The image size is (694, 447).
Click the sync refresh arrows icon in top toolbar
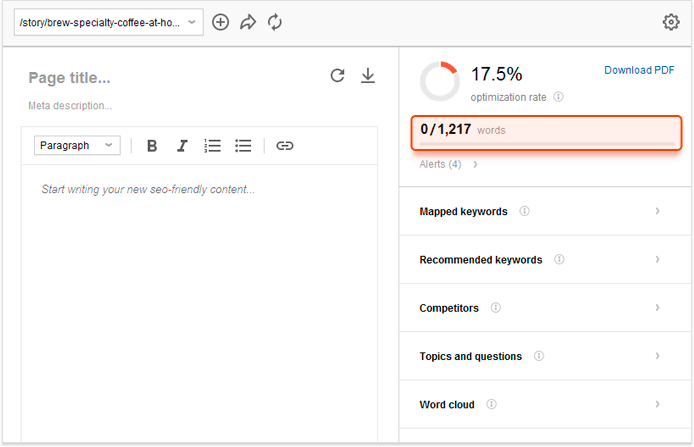pyautogui.click(x=275, y=22)
